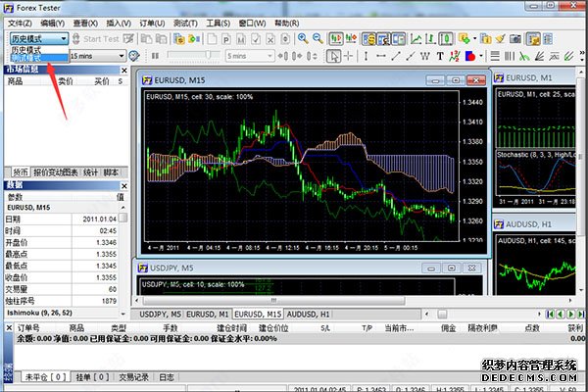588x392 pixels.
Task: Open the 订单(U) menu
Action: pos(152,24)
